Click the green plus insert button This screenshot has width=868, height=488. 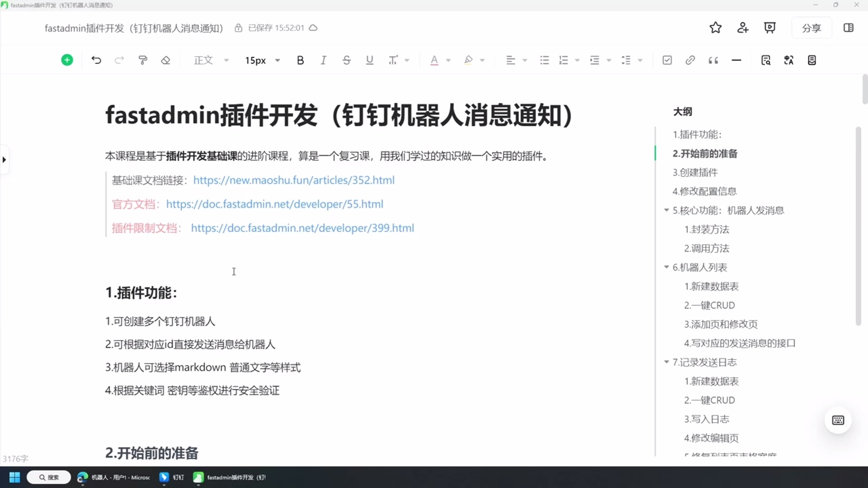(67, 60)
